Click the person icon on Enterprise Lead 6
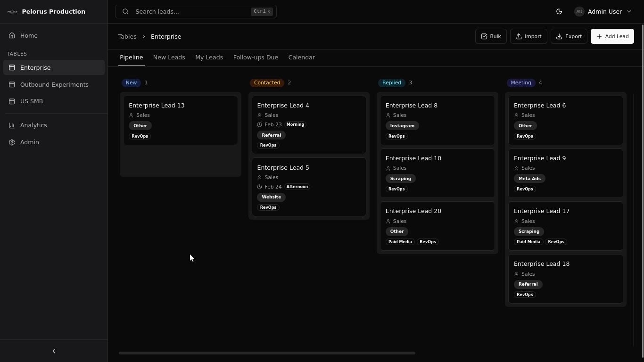Screen dimensions: 644x362 516,115
